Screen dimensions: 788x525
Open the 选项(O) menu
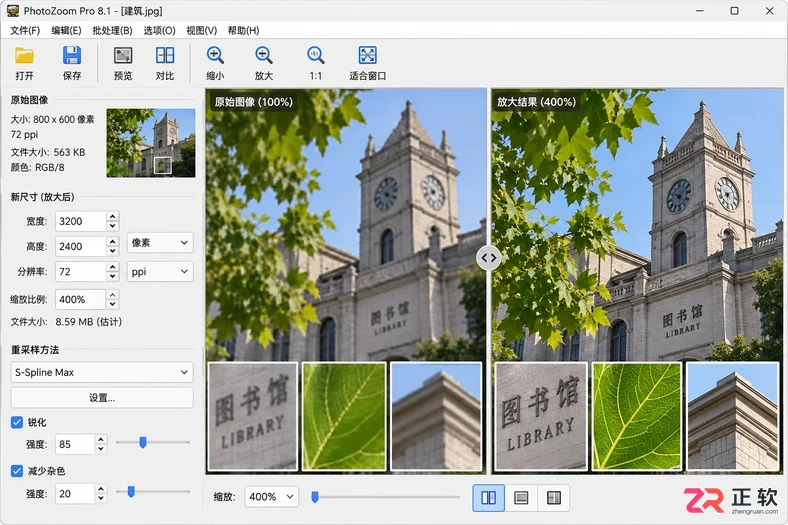coord(159,31)
